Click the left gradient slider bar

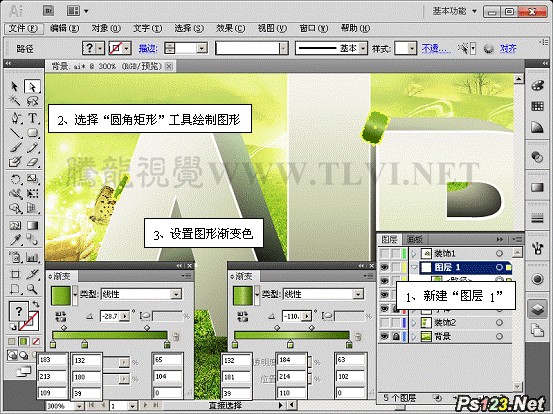coord(110,335)
